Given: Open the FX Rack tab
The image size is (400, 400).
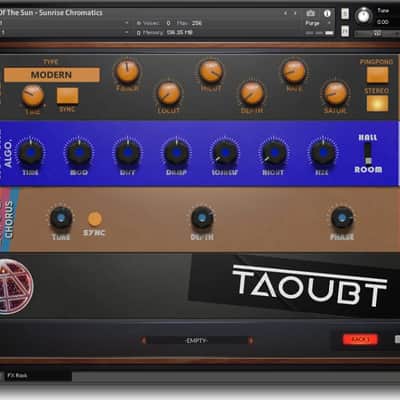Looking at the screenshot, I should click(17, 375).
